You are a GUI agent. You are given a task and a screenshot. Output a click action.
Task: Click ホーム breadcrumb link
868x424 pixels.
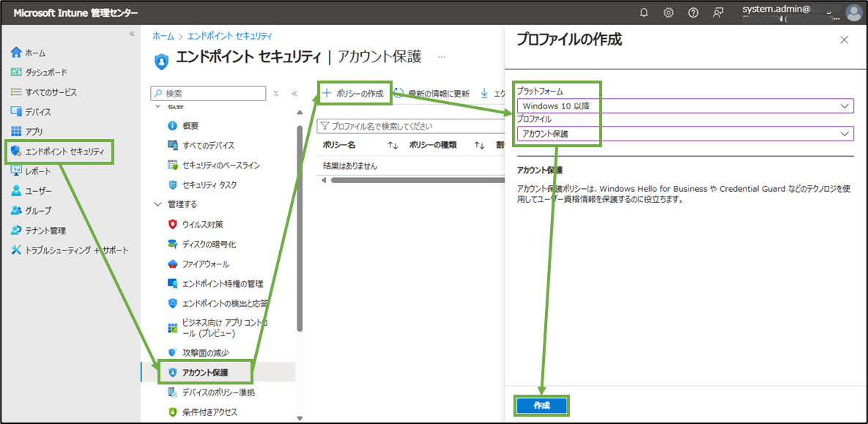(x=163, y=36)
